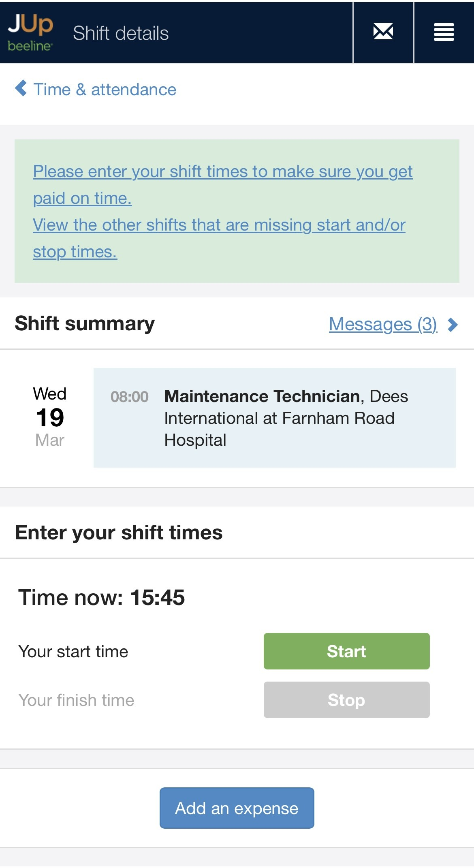
Task: Open the Messages (3) link
Action: [x=382, y=324]
